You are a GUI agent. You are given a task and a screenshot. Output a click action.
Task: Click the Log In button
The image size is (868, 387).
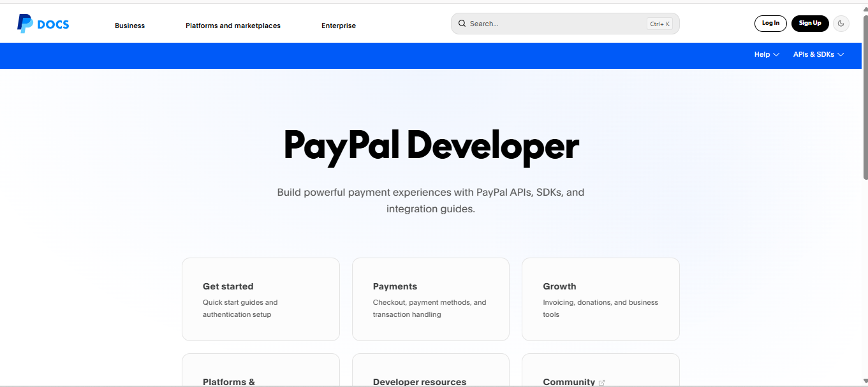point(770,24)
